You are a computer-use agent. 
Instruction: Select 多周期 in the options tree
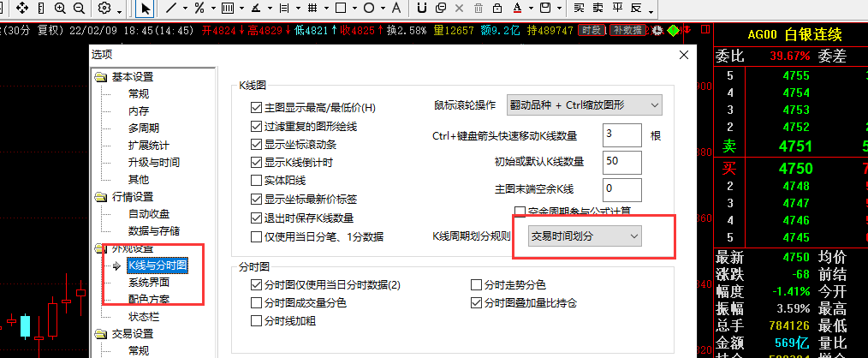pos(143,128)
